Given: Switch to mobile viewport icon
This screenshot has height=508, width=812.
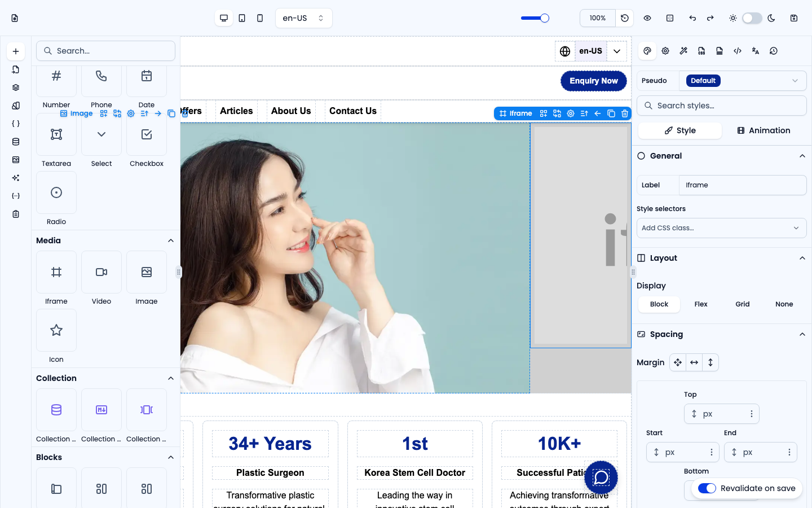Looking at the screenshot, I should click(260, 18).
